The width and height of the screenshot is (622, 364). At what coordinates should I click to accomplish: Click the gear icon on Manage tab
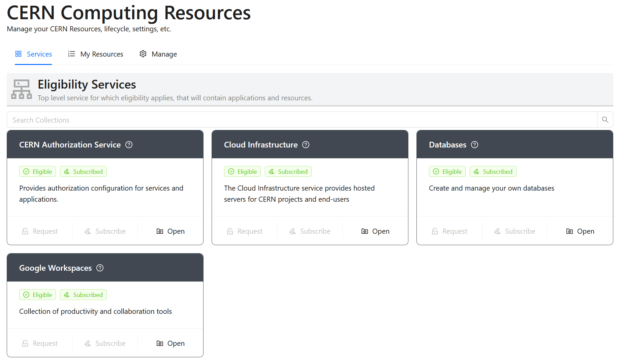[143, 54]
